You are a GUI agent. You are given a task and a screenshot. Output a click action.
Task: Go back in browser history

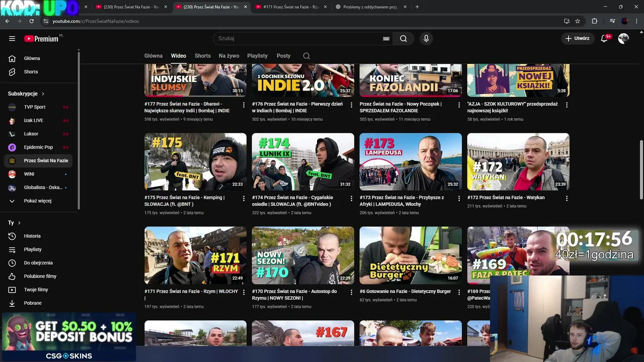coord(7,21)
